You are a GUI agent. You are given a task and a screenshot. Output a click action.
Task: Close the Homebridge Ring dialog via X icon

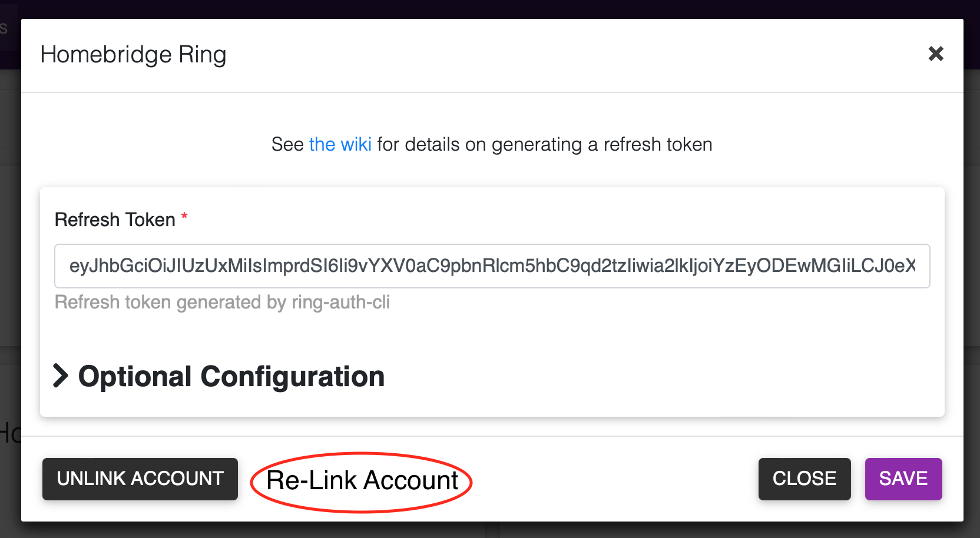tap(936, 54)
